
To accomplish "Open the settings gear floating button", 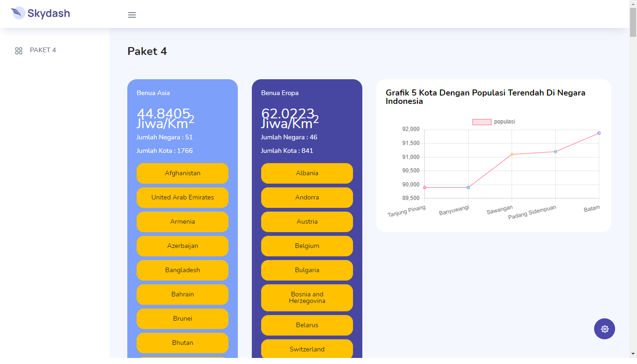I will [x=604, y=329].
